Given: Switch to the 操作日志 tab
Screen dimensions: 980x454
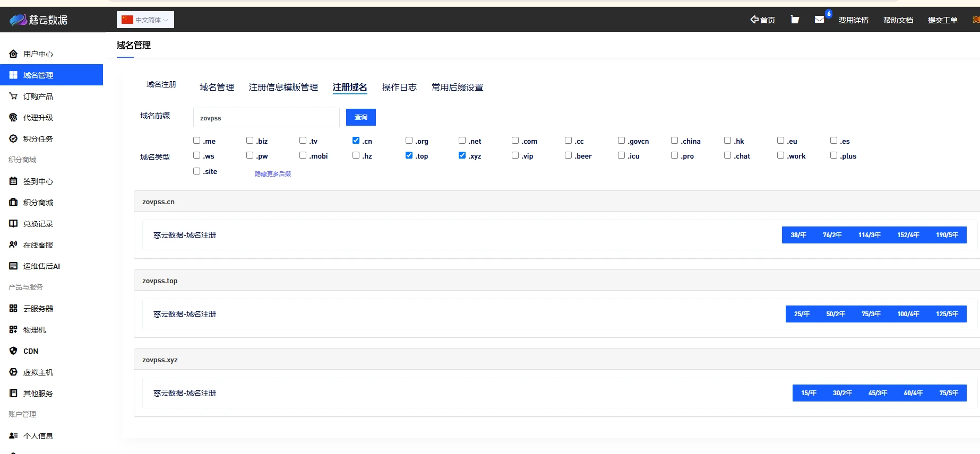Looking at the screenshot, I should tap(399, 88).
